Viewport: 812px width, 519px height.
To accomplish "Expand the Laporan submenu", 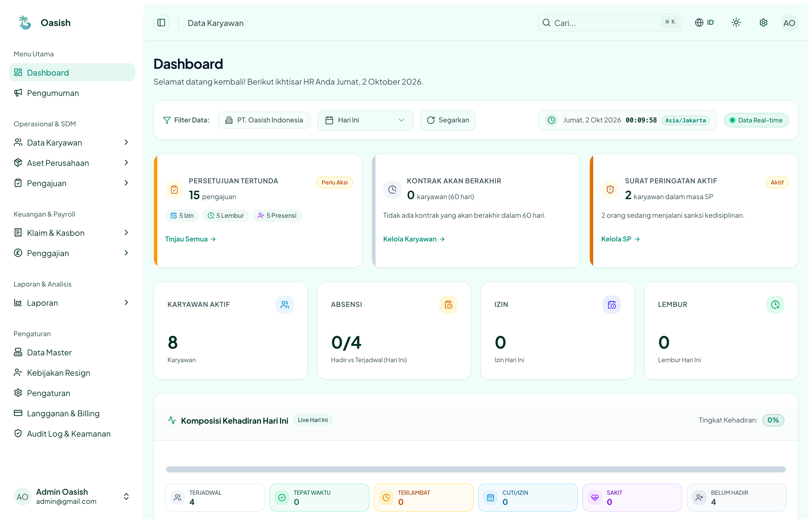I will (x=72, y=303).
